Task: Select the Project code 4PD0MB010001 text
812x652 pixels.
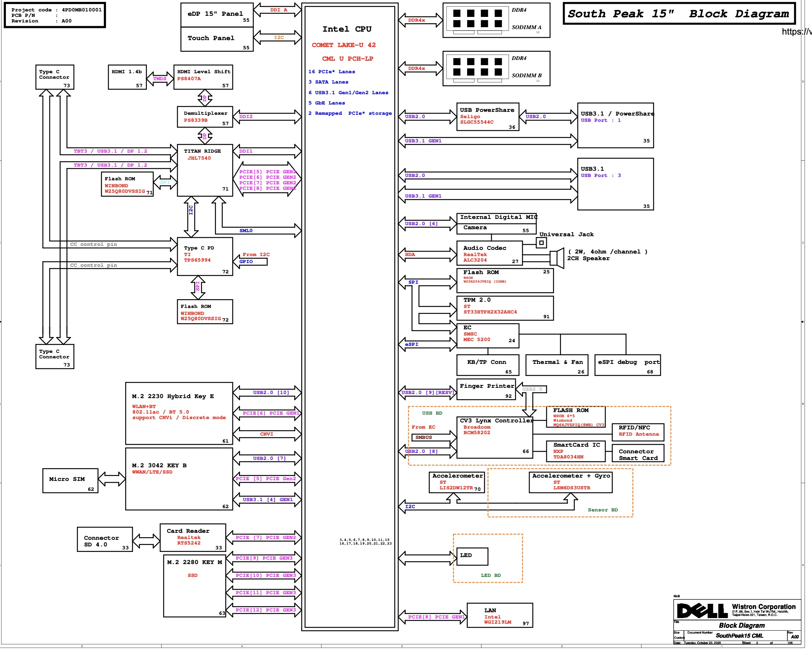Action: coord(56,10)
